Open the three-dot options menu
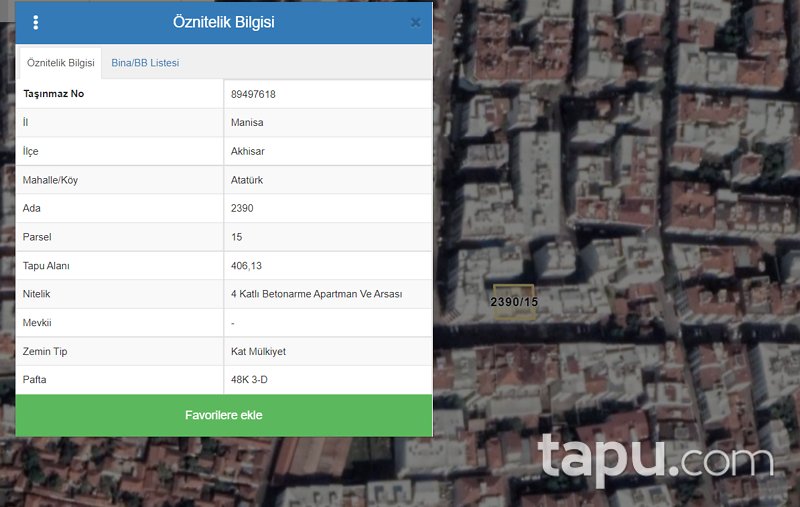Screen dimensions: 800x507 point(36,22)
